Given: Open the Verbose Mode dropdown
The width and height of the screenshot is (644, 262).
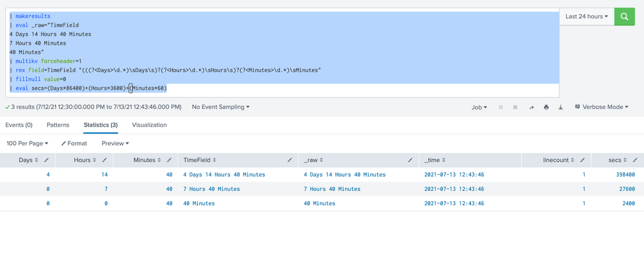Looking at the screenshot, I should (601, 107).
